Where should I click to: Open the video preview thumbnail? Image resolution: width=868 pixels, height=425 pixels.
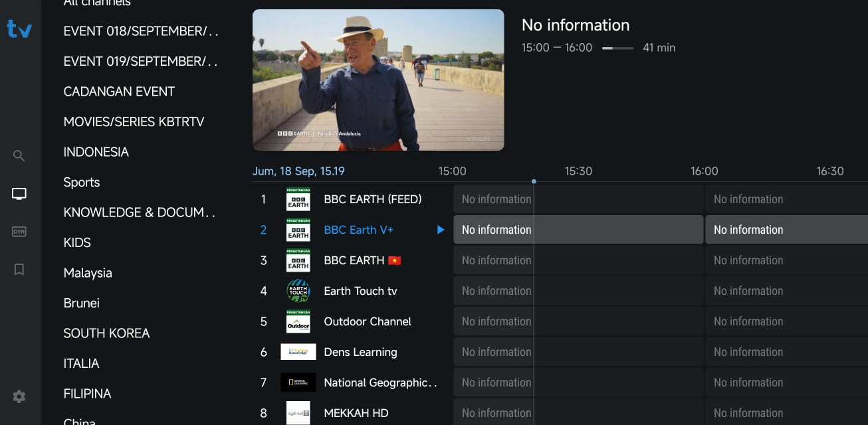[x=378, y=80]
